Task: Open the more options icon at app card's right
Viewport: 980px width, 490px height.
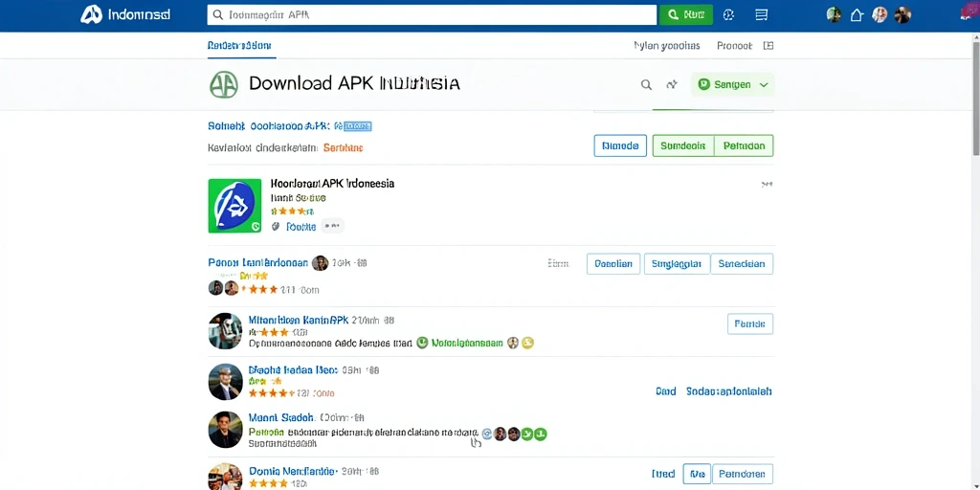Action: [x=767, y=185]
